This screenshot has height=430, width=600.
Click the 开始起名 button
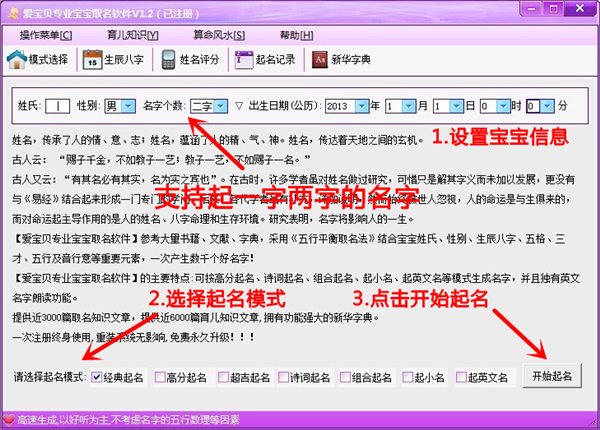tap(552, 376)
